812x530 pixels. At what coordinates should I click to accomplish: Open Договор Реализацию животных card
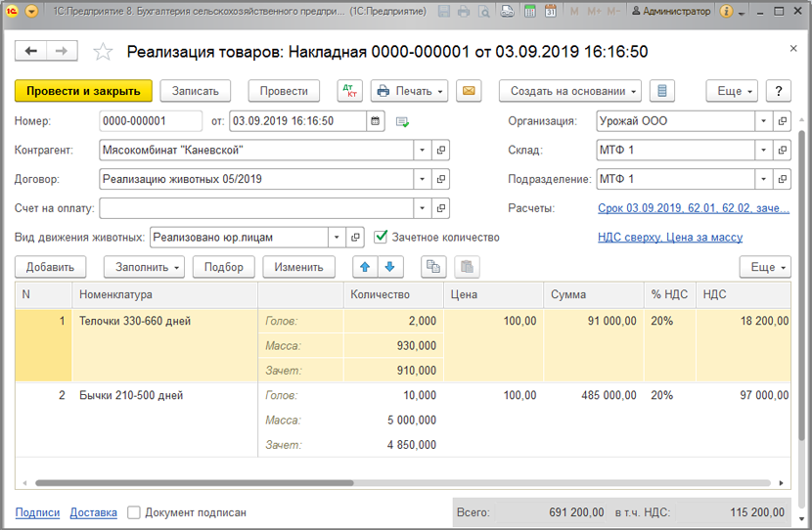click(440, 179)
